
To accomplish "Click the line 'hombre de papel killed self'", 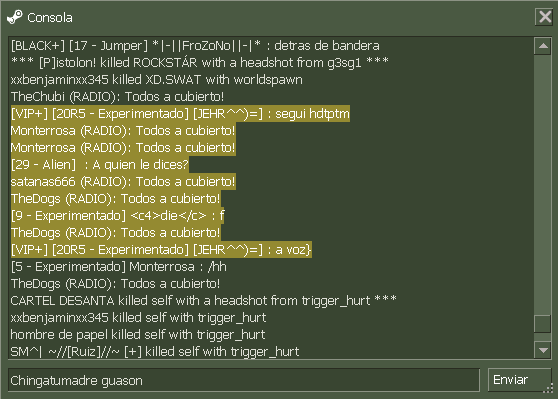I will tap(138, 335).
